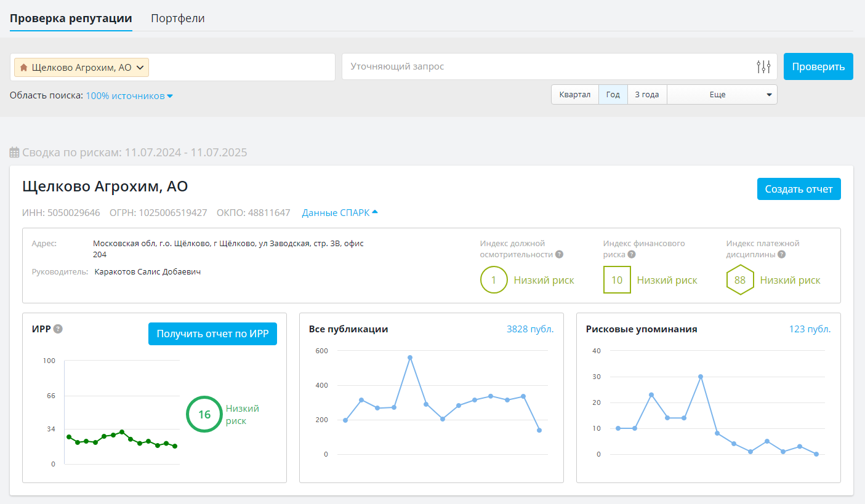
Task: Click the green ИРР score circle 16
Action: (204, 414)
